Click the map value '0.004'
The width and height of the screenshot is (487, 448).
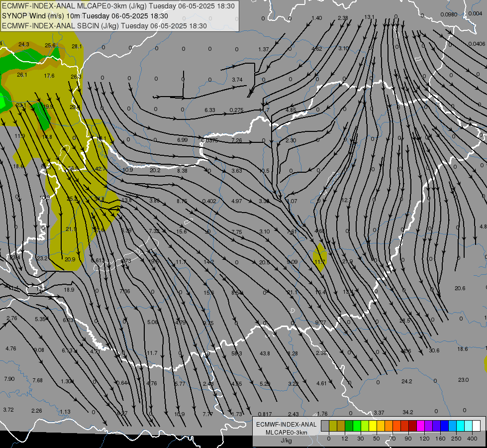[476, 13]
